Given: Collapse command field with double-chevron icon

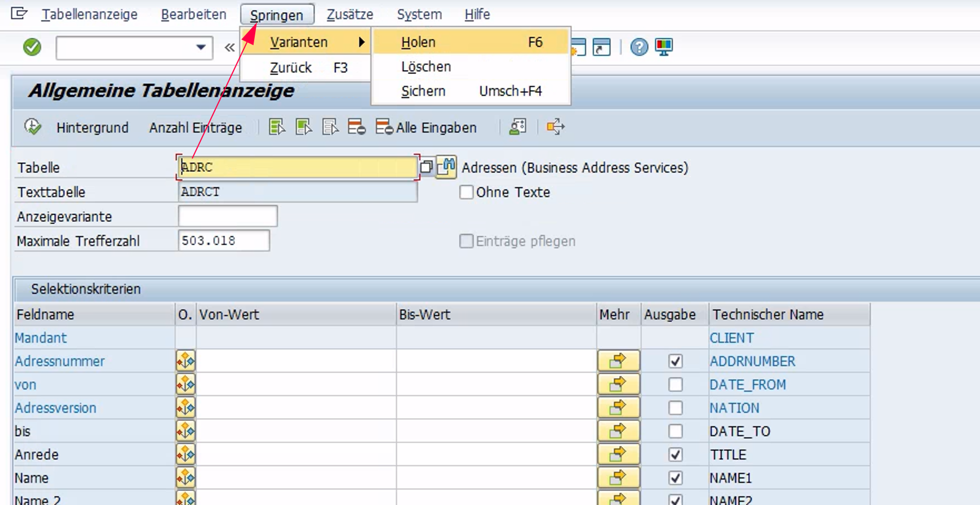Looking at the screenshot, I should click(x=230, y=48).
